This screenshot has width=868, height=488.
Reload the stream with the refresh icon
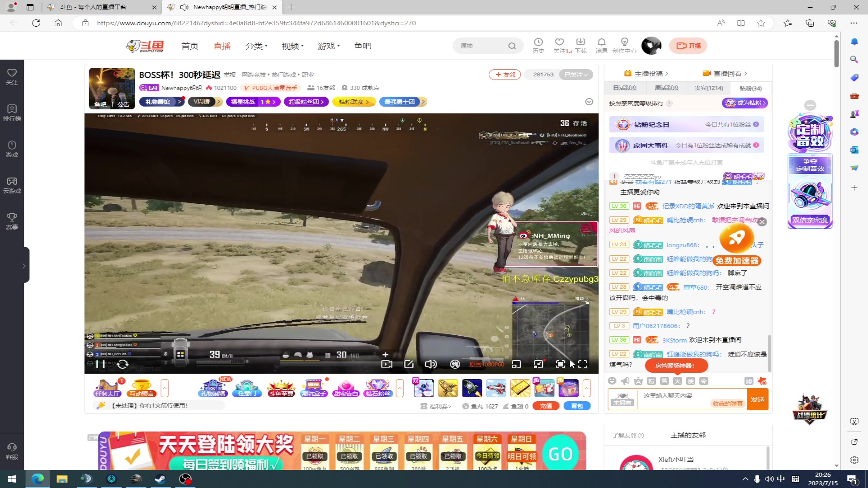pos(123,364)
